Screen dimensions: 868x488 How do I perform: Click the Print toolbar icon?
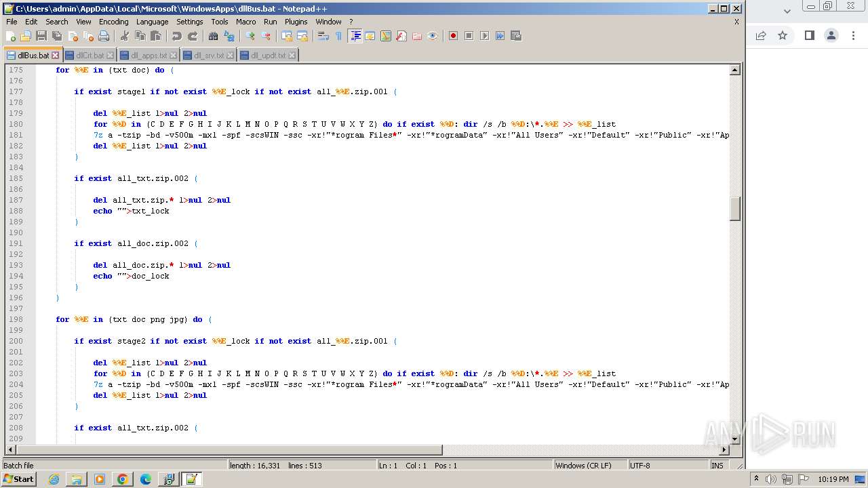[x=104, y=36]
